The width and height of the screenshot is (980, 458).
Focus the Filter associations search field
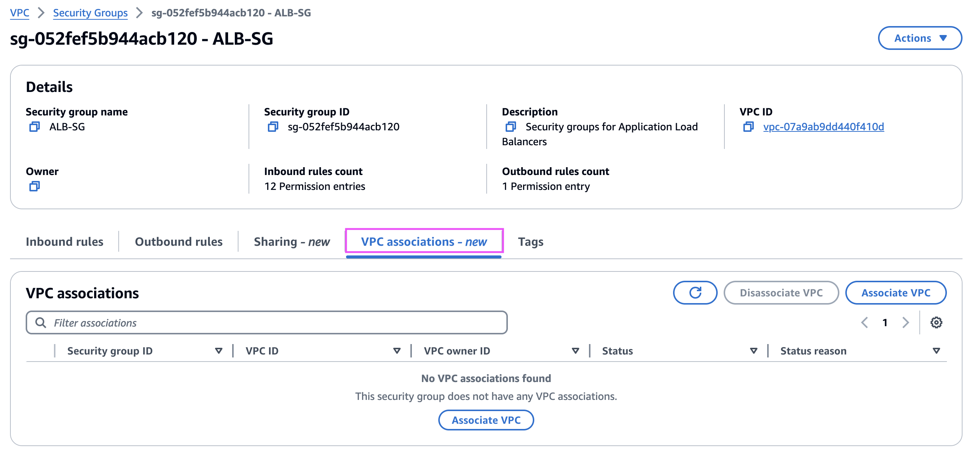tap(266, 323)
